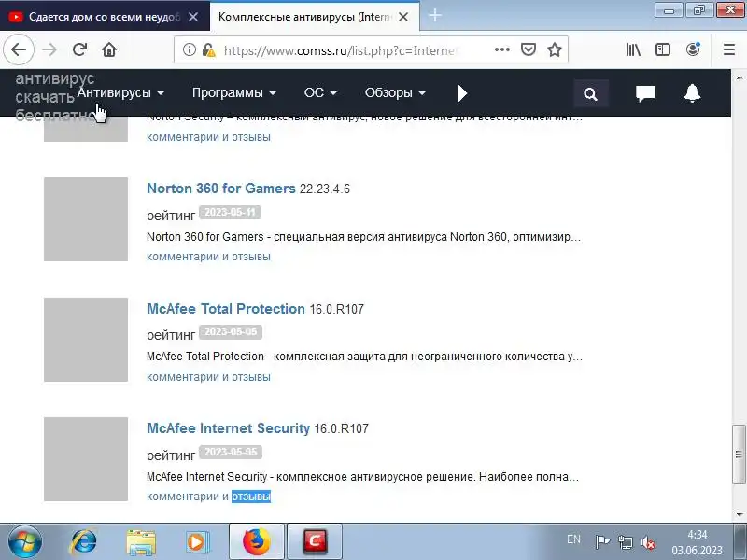Click the Firefox taskbar button

(257, 542)
